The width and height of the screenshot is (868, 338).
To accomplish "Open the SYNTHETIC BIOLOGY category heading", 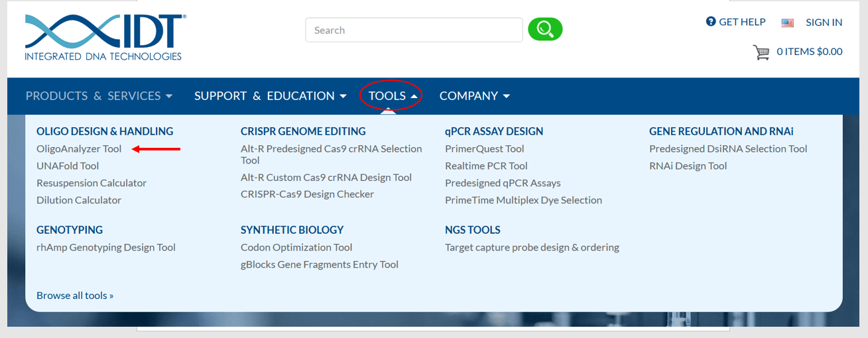I will click(292, 230).
